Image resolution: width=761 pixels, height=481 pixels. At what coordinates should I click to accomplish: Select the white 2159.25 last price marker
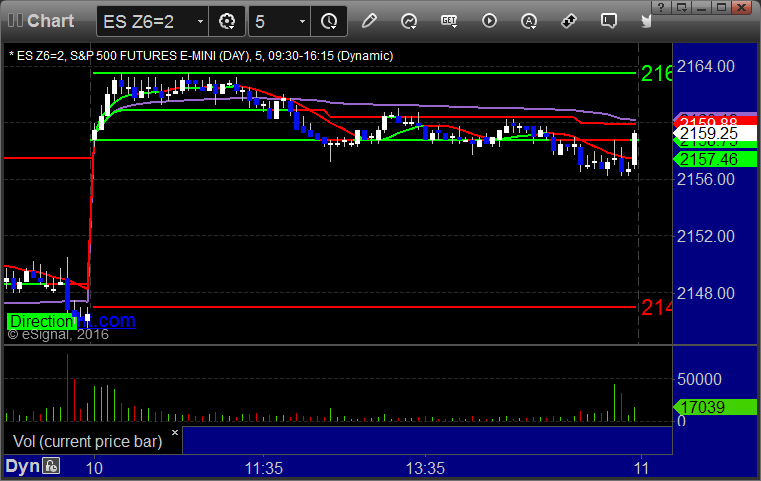(x=715, y=133)
